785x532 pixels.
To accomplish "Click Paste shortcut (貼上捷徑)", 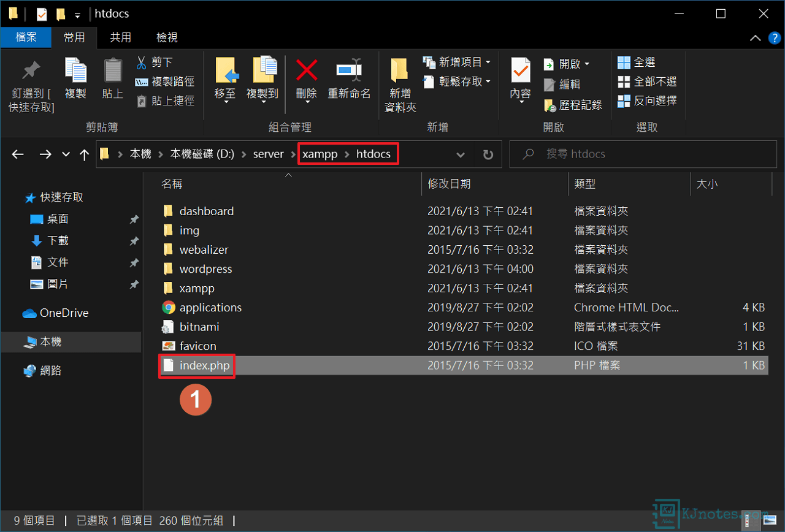I will [164, 101].
